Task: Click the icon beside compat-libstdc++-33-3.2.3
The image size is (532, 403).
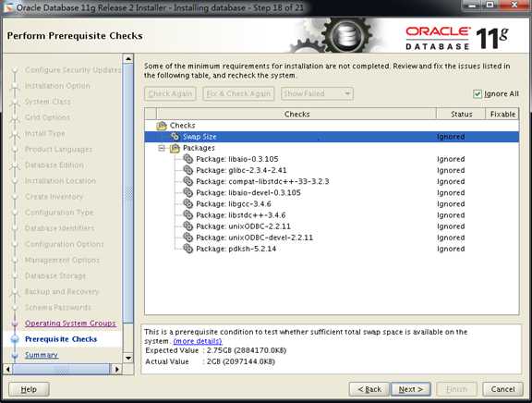Action: click(x=188, y=181)
